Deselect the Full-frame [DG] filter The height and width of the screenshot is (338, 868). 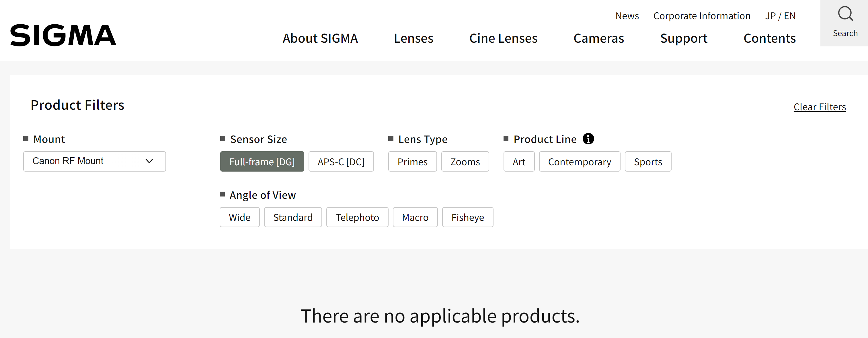click(x=262, y=162)
